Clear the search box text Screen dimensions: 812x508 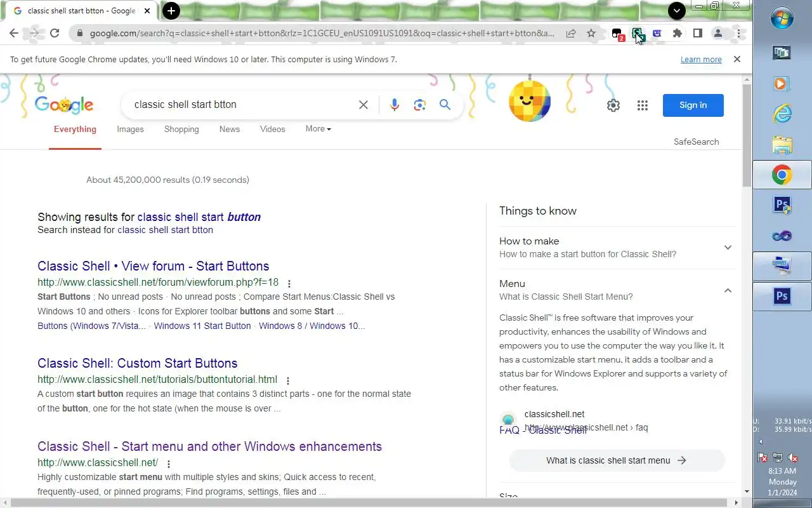(363, 105)
